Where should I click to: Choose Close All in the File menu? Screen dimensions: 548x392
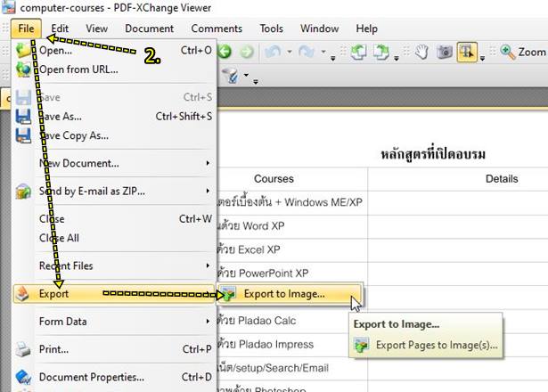tap(114, 238)
